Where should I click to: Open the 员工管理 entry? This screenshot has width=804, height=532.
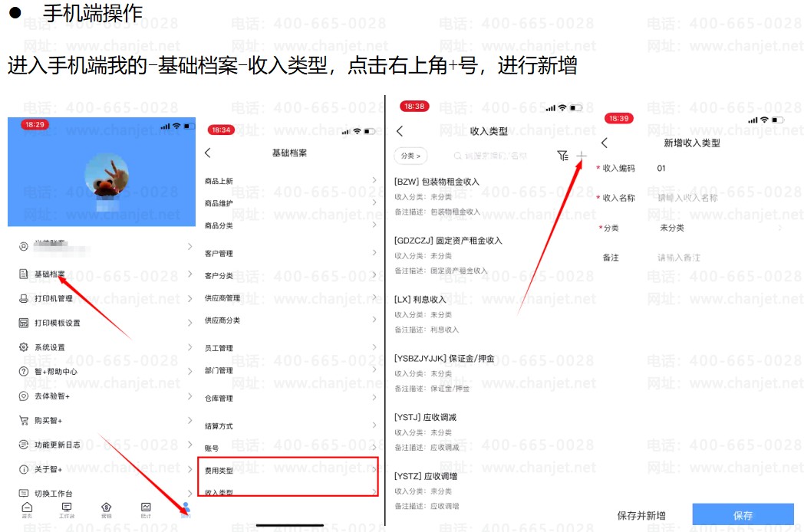(291, 348)
